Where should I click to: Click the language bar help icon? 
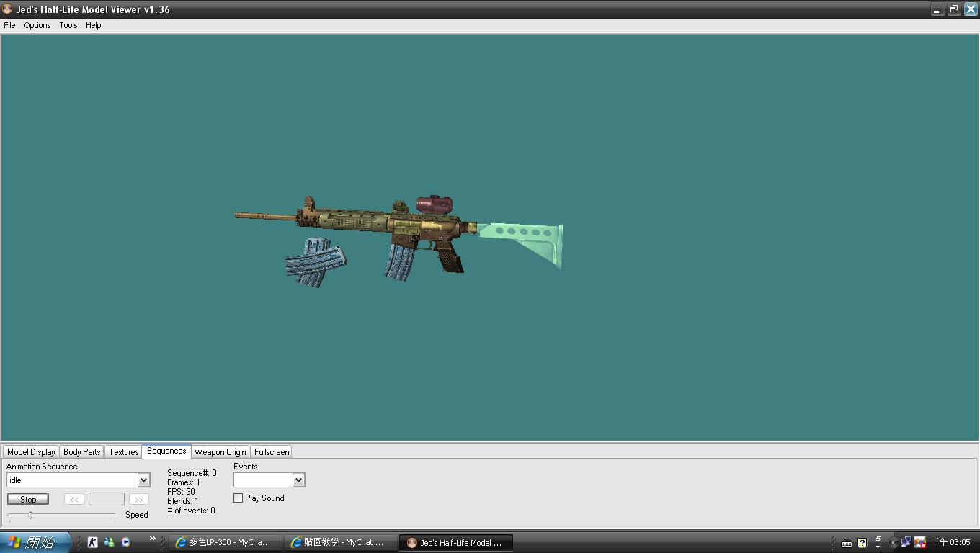pos(862,543)
